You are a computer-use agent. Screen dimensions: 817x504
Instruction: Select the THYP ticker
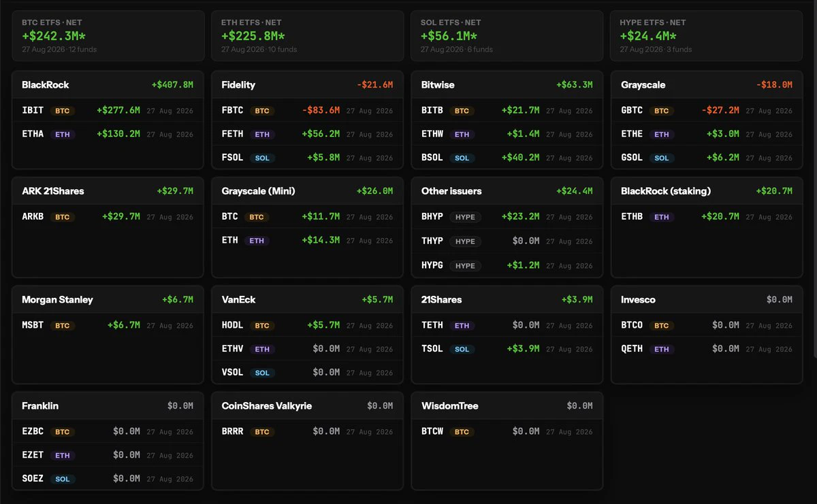tap(432, 241)
